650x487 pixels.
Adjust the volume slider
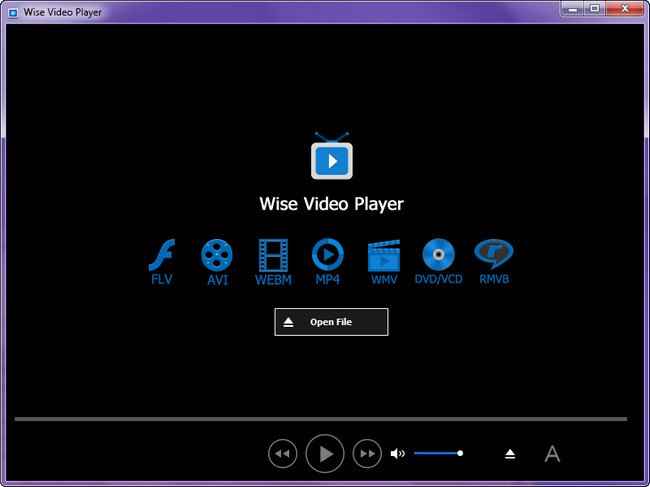pyautogui.click(x=439, y=453)
